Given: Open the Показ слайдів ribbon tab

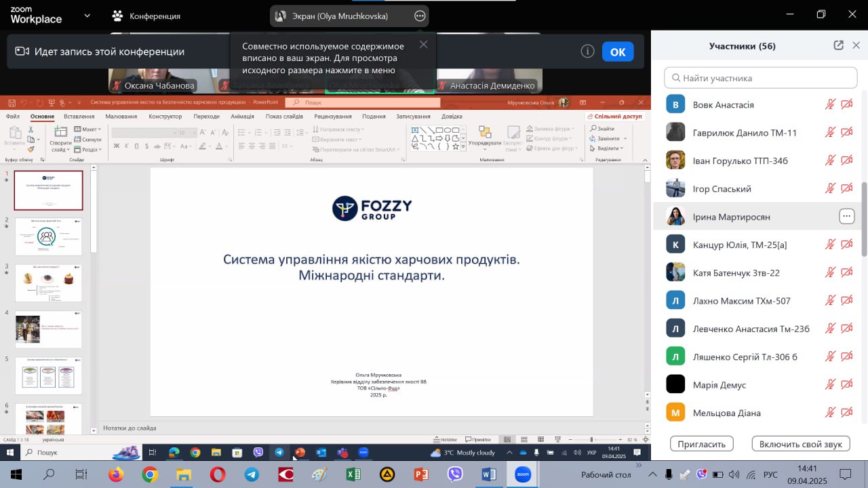Looking at the screenshot, I should coord(284,117).
